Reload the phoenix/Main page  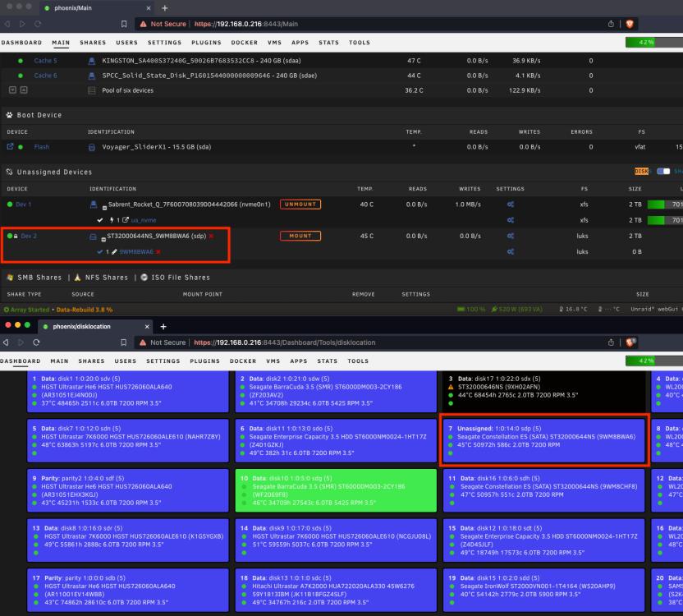(38, 24)
